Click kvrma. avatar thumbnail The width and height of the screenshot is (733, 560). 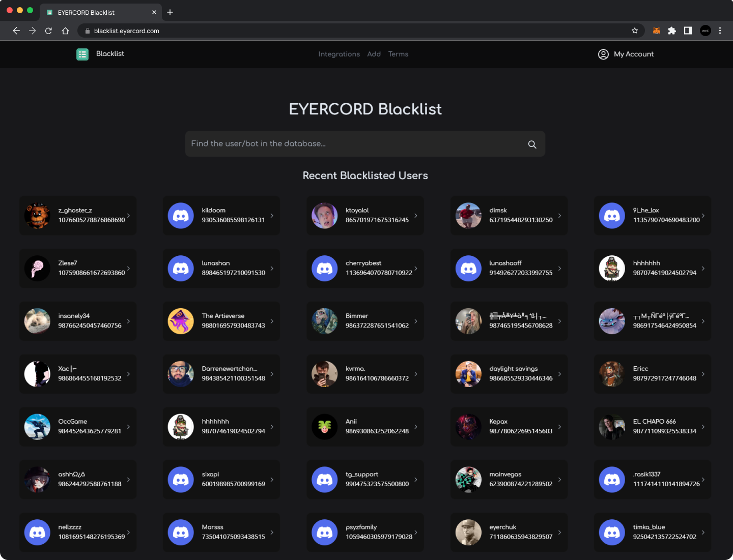pyautogui.click(x=325, y=374)
